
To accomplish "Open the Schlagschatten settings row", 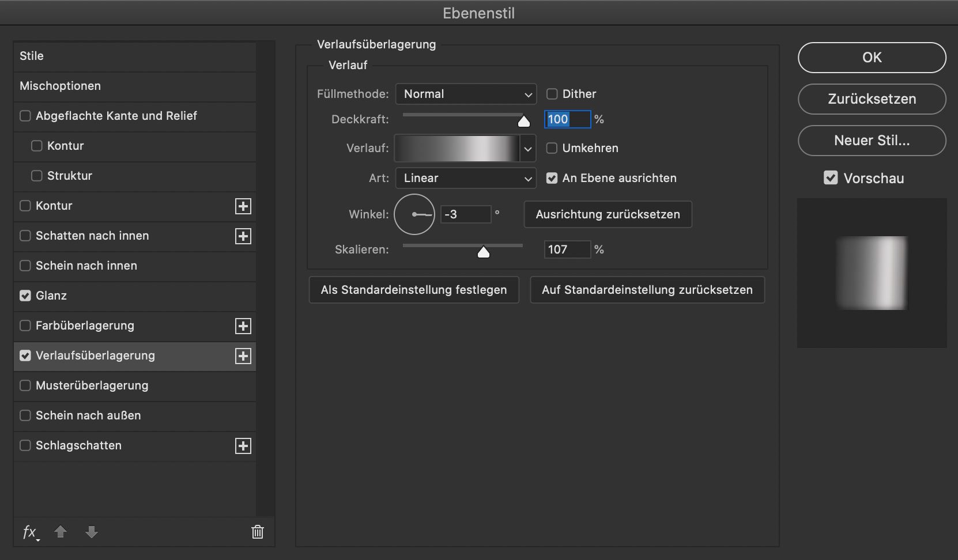I will pos(134,445).
